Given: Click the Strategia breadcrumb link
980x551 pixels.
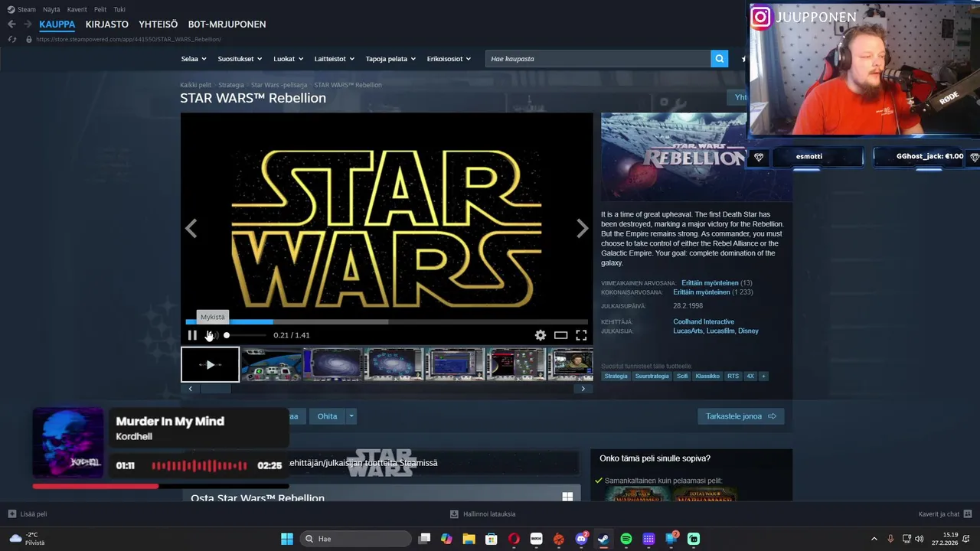Looking at the screenshot, I should click(x=231, y=85).
